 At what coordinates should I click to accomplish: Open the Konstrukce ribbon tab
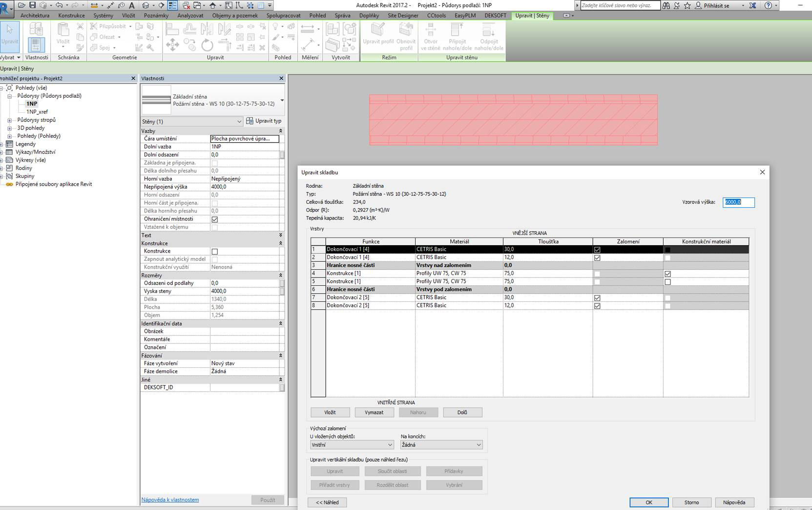[x=71, y=16]
